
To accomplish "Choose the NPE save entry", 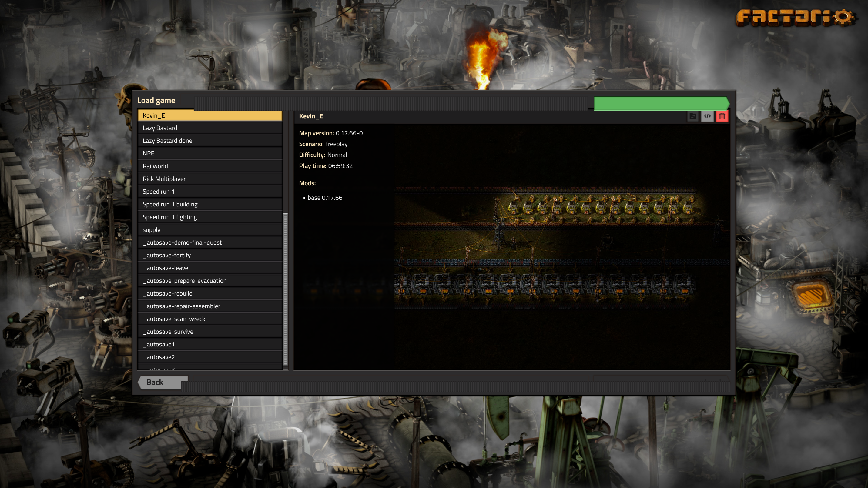I will (210, 153).
